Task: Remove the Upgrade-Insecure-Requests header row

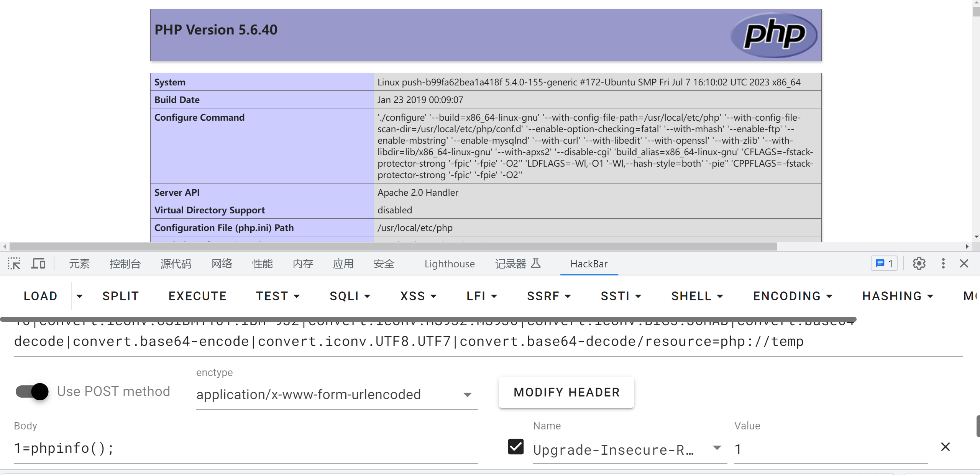Action: (945, 447)
